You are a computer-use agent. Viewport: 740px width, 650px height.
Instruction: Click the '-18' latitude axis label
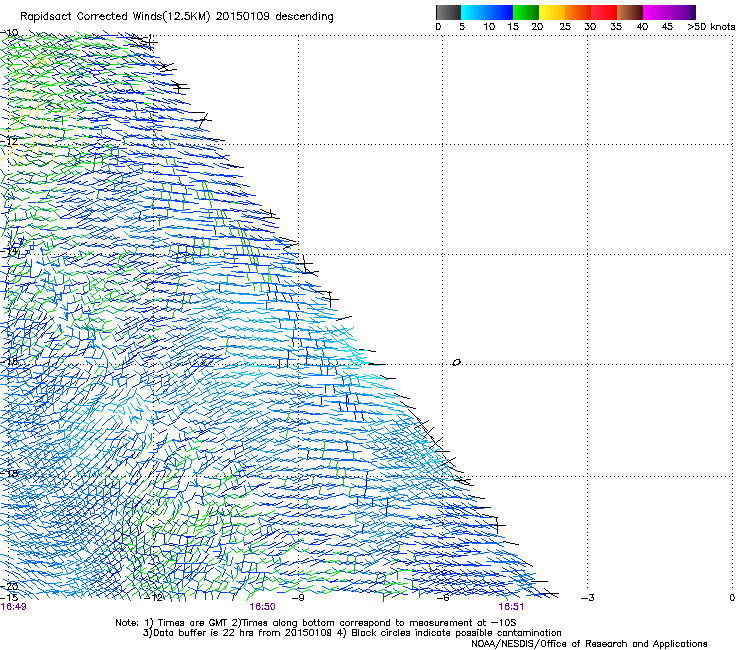(9, 473)
